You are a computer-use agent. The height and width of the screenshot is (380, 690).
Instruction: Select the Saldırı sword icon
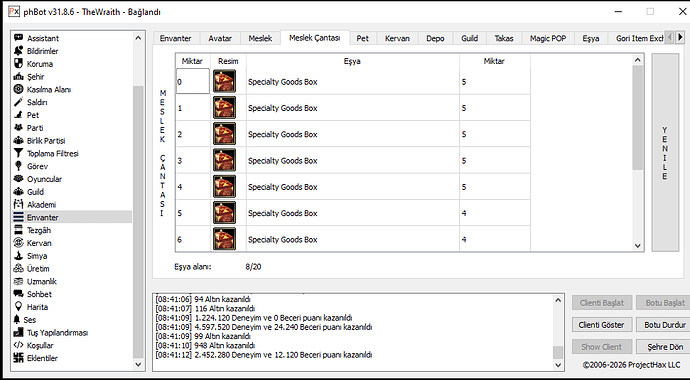click(18, 102)
